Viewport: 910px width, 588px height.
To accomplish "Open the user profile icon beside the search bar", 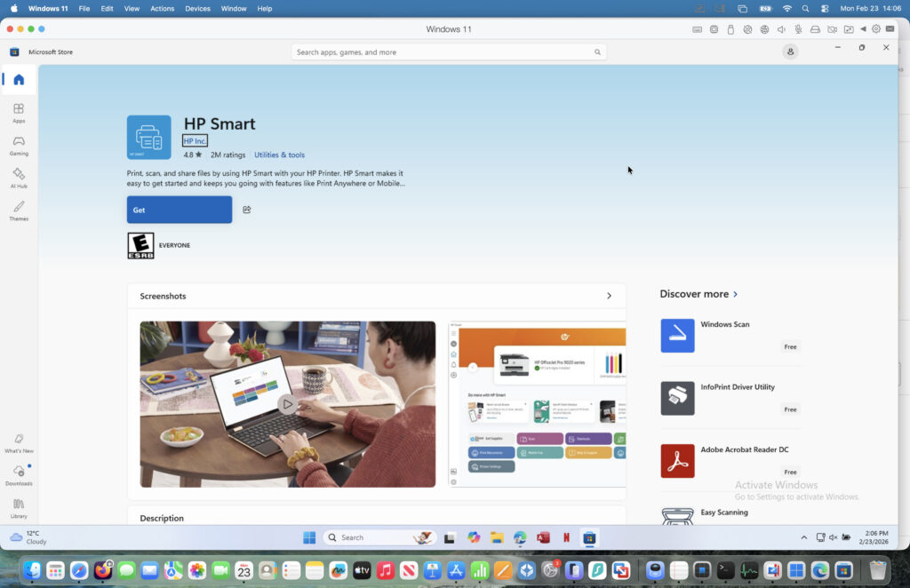I will pyautogui.click(x=790, y=52).
